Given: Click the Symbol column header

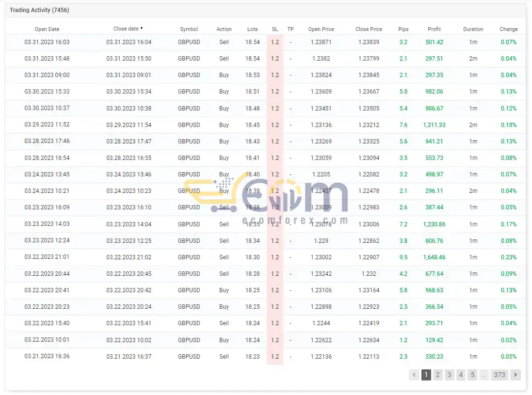Looking at the screenshot, I should 189,29.
